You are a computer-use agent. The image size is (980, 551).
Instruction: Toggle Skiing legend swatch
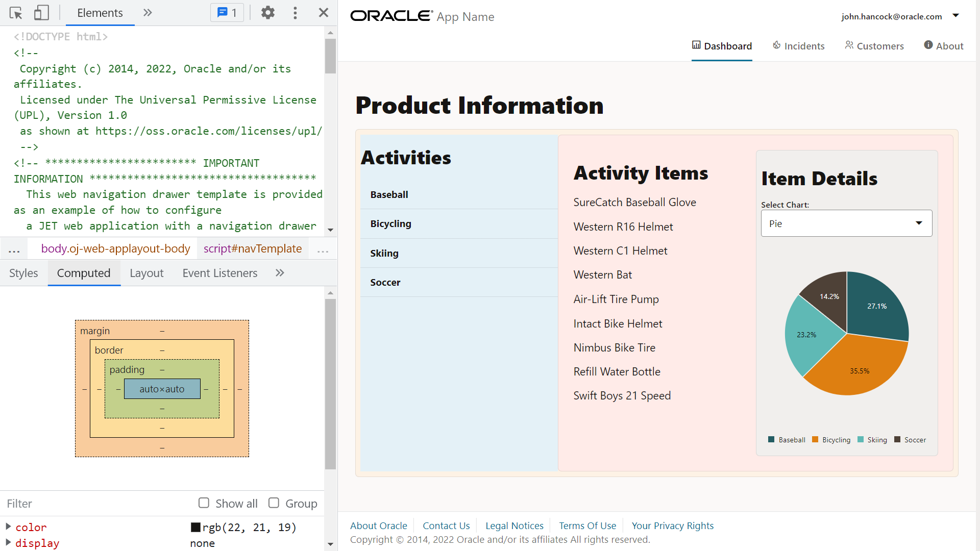[x=861, y=439]
